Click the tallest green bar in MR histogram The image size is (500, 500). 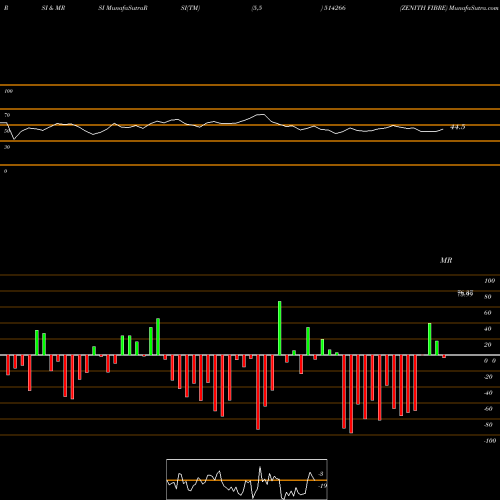click(279, 328)
